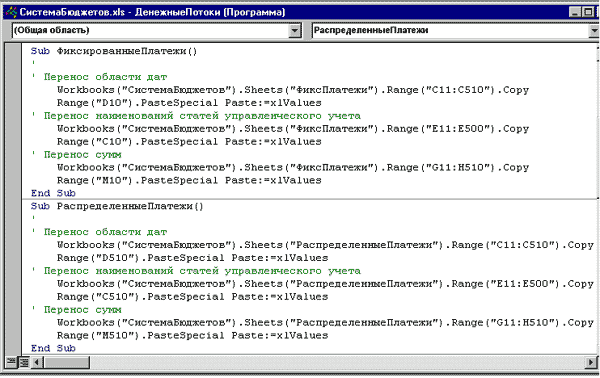Open the (Общая область) object dropdown arrow
Image resolution: width=600 pixels, height=378 pixels.
click(294, 31)
